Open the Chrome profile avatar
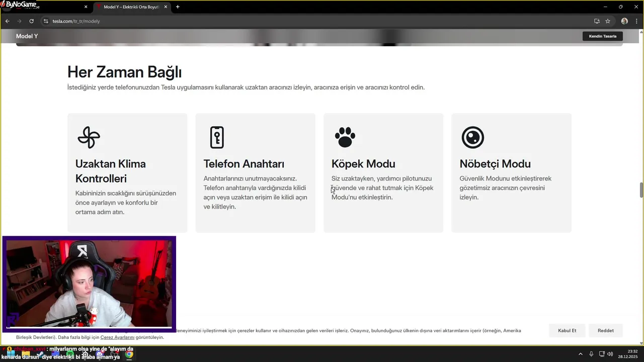644x362 pixels. click(624, 21)
